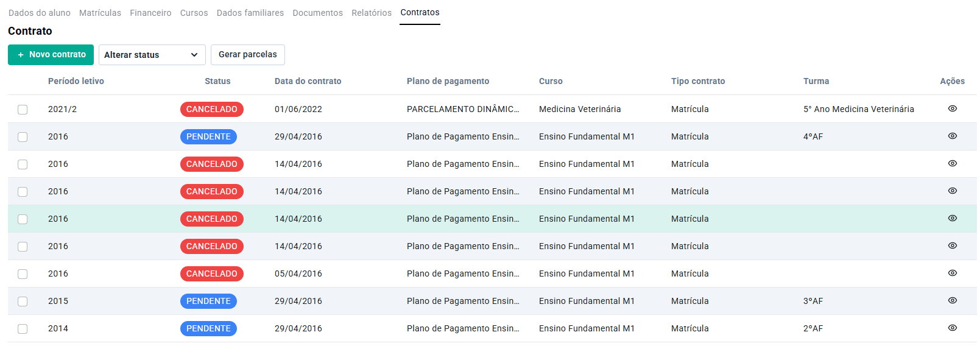Click the '4°AF' turma cell

(813, 136)
